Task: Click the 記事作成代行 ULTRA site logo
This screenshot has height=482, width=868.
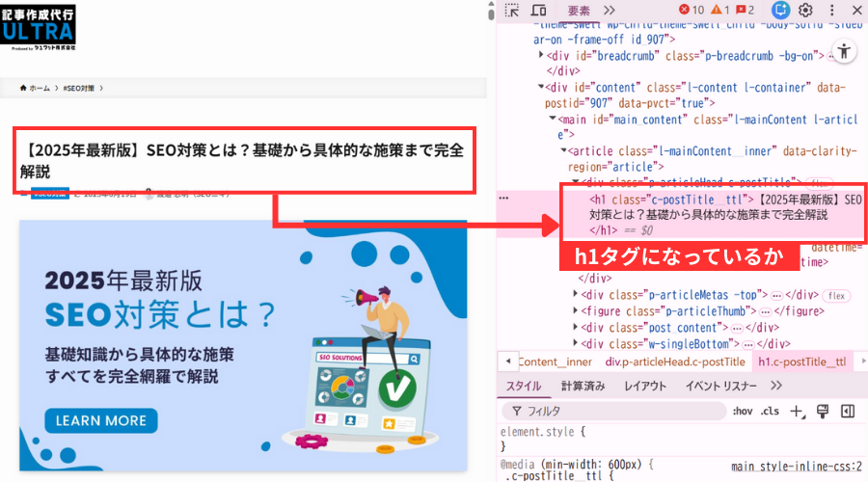Action: click(x=39, y=28)
